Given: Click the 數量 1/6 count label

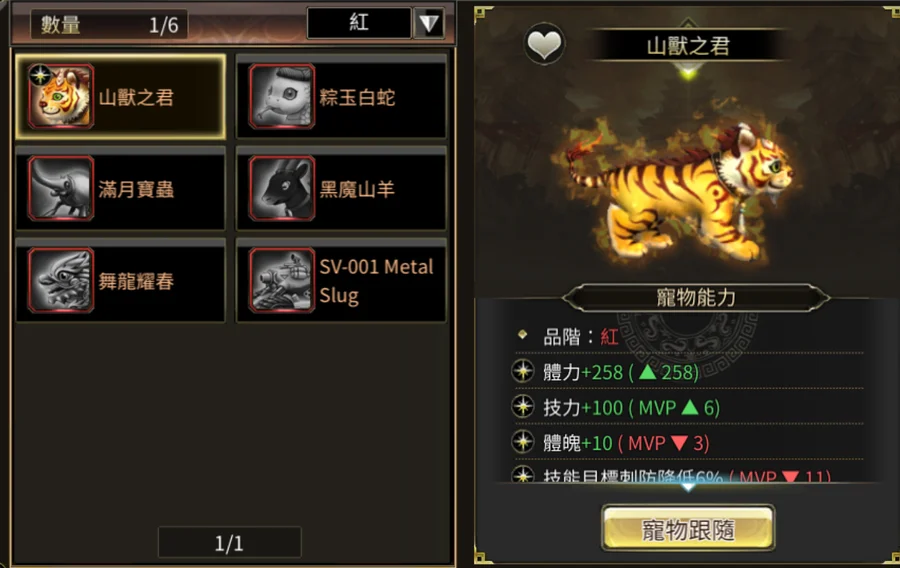Looking at the screenshot, I should pyautogui.click(x=109, y=25).
